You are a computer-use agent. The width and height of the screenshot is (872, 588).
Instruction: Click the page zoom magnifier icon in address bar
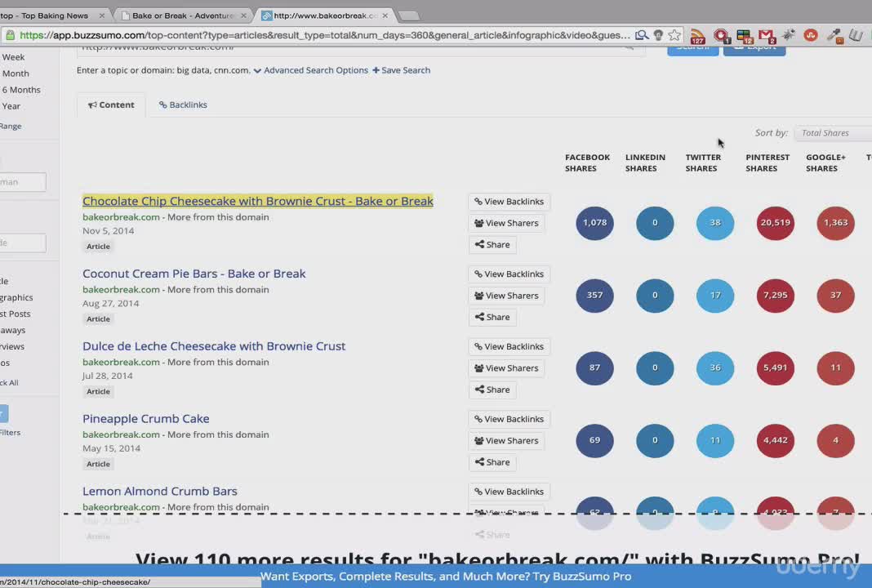click(x=642, y=36)
